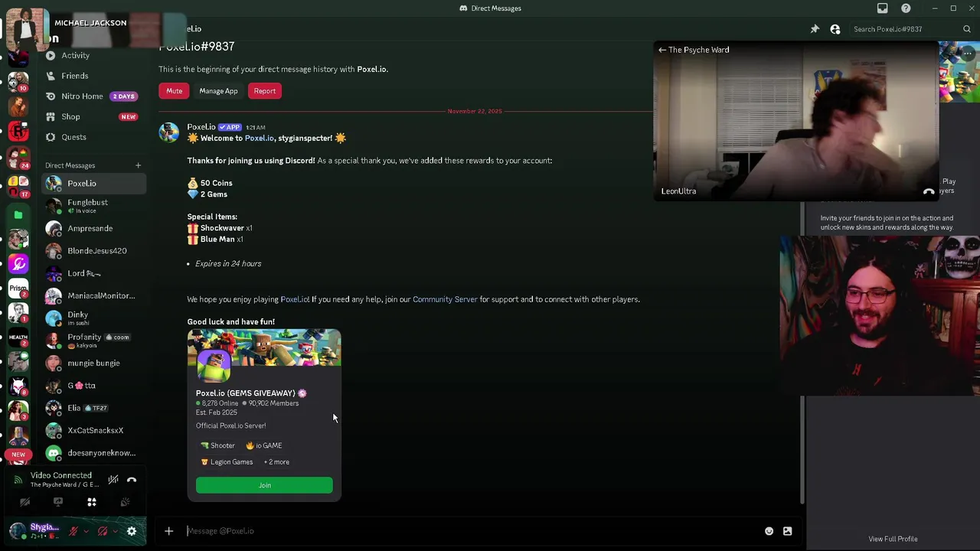
Task: Toggle the user profile panel icon
Action: coord(835,29)
